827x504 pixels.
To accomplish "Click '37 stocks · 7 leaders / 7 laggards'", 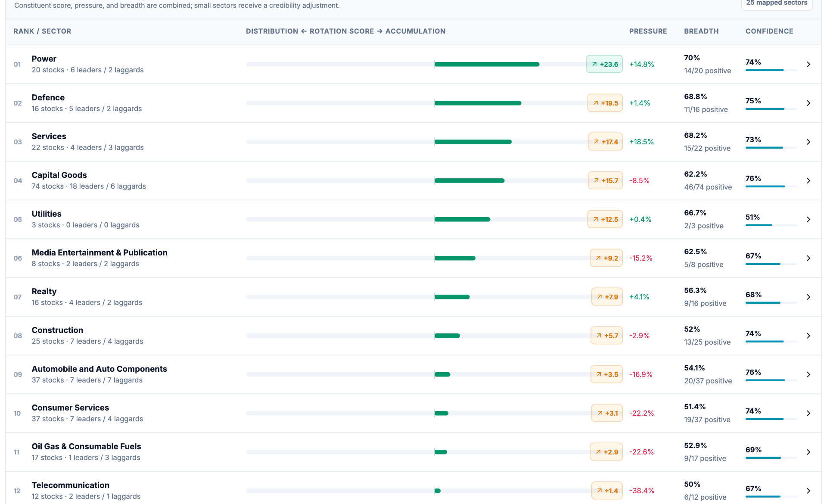I will click(87, 380).
